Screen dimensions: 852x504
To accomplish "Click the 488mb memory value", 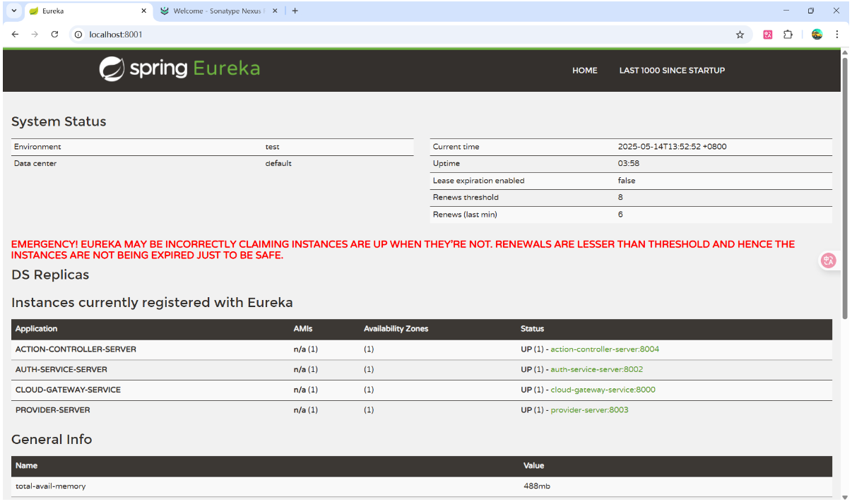I will point(537,486).
